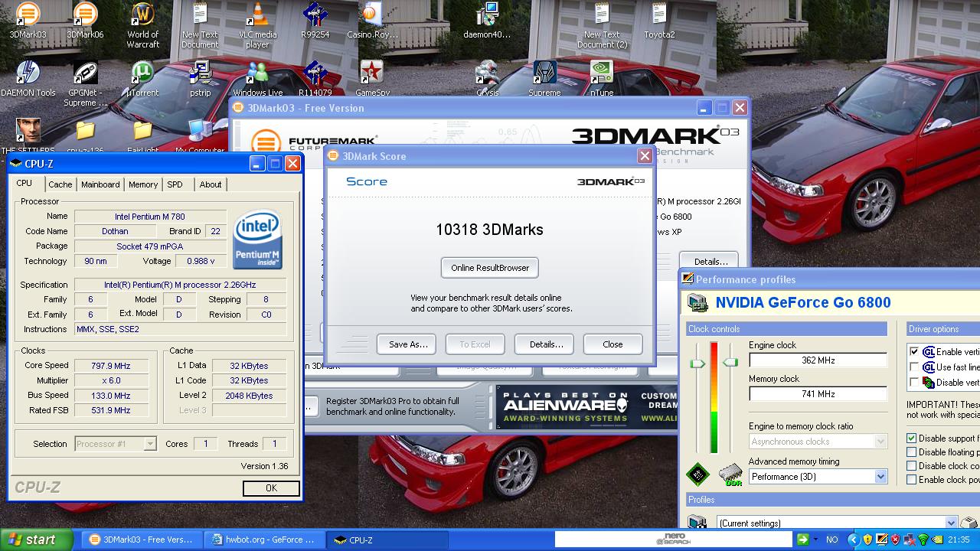Open the 3DMark06 desktop shortcut

coord(85,21)
